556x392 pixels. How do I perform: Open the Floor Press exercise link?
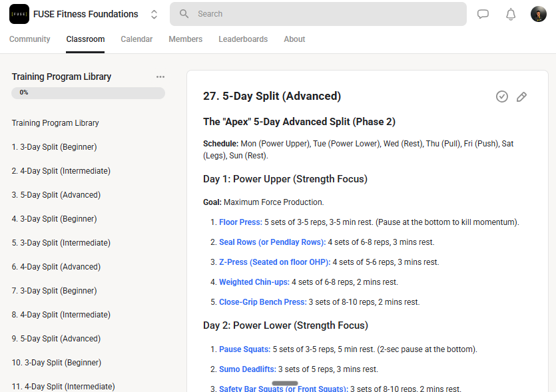[x=240, y=222]
